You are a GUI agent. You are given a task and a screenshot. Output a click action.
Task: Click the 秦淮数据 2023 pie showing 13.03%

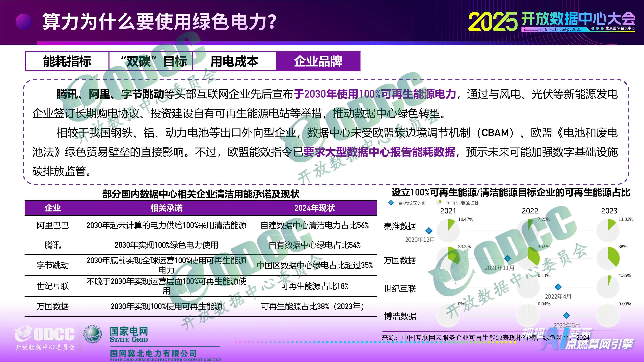point(608,230)
